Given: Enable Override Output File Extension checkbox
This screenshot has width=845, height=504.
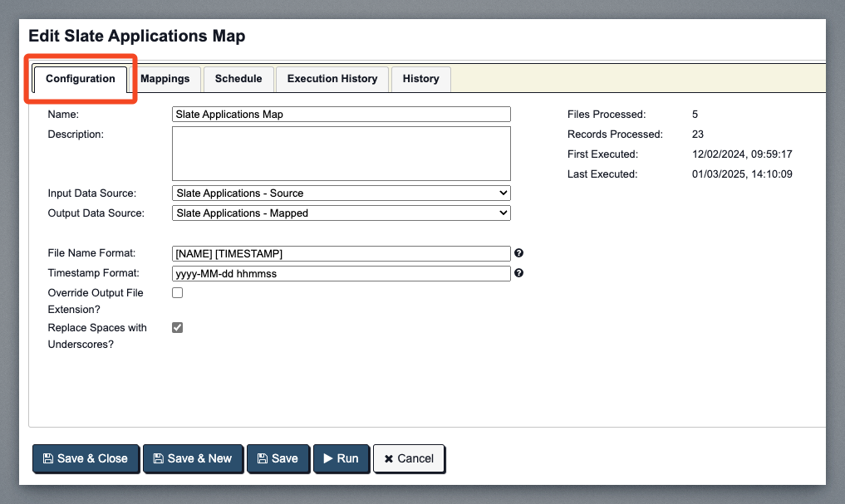Looking at the screenshot, I should [177, 293].
